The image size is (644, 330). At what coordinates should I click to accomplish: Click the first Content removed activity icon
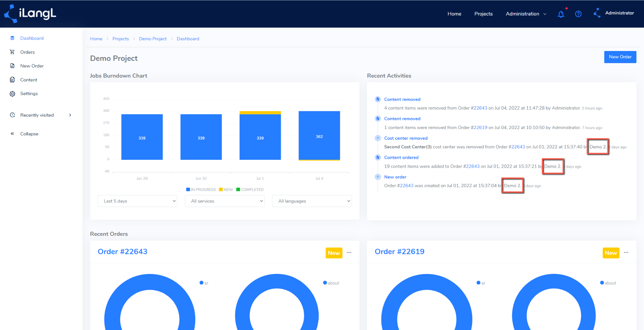[x=378, y=99]
